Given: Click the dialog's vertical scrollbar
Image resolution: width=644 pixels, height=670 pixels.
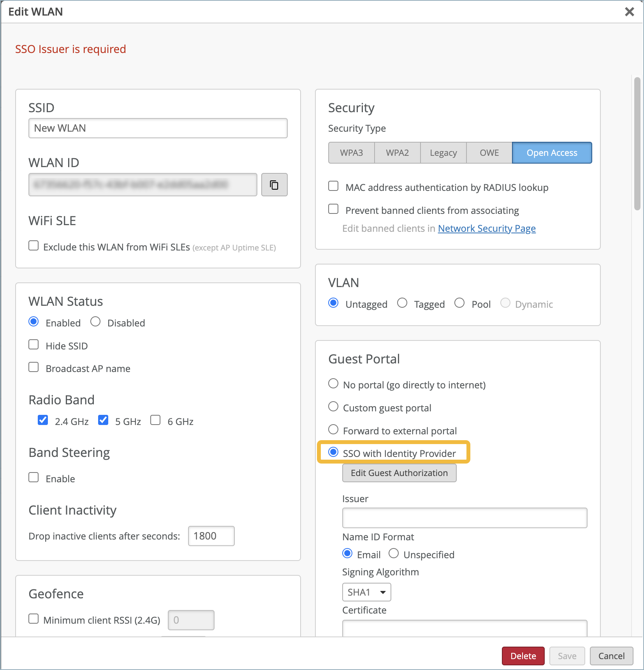Looking at the screenshot, I should tap(637, 144).
